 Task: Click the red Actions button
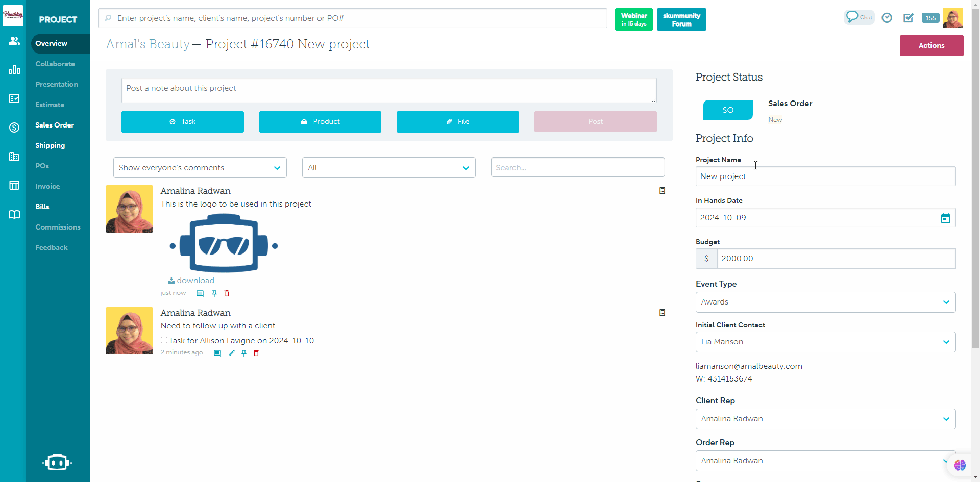[931, 45]
